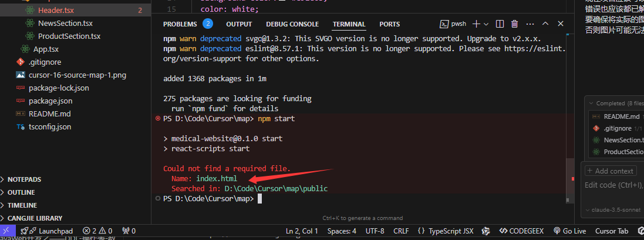Open the terminal launch profile dropdown arrow
Image resolution: width=644 pixels, height=240 pixels.
coord(487,24)
